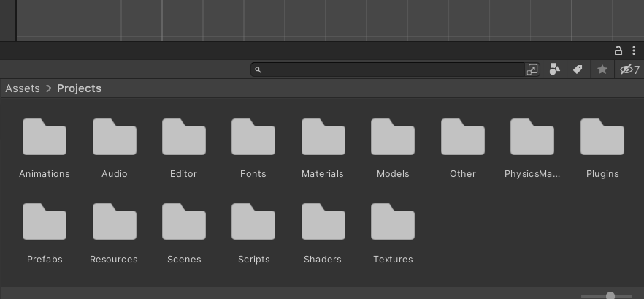The width and height of the screenshot is (644, 299).
Task: Select the Materials folder icon
Action: [x=323, y=137]
